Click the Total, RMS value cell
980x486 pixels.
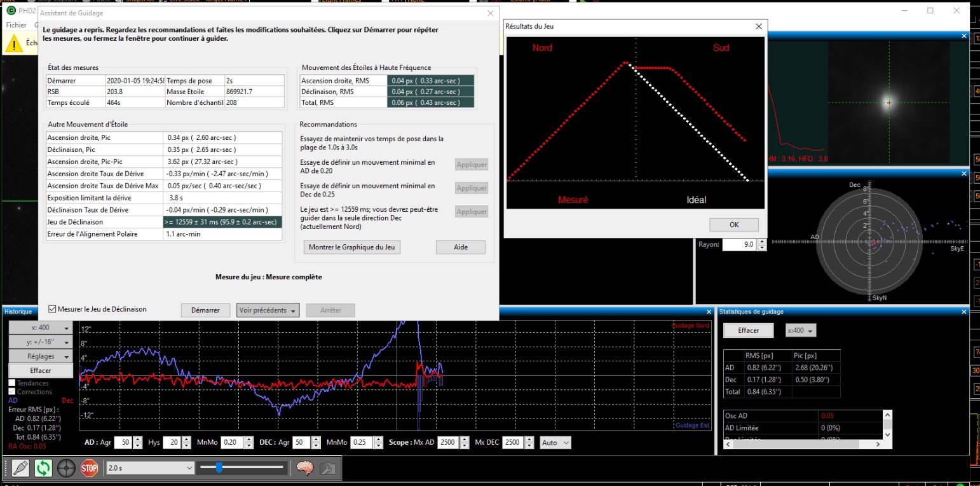(x=431, y=102)
